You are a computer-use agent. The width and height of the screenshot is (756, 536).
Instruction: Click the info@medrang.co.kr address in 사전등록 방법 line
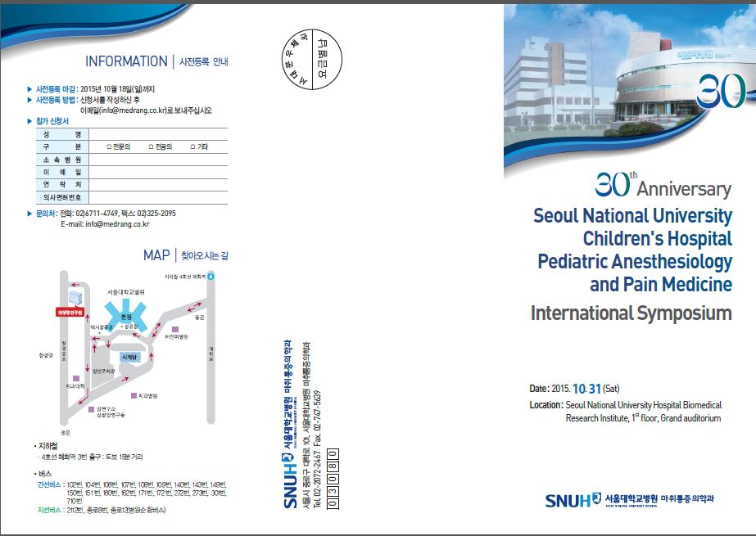point(135,110)
